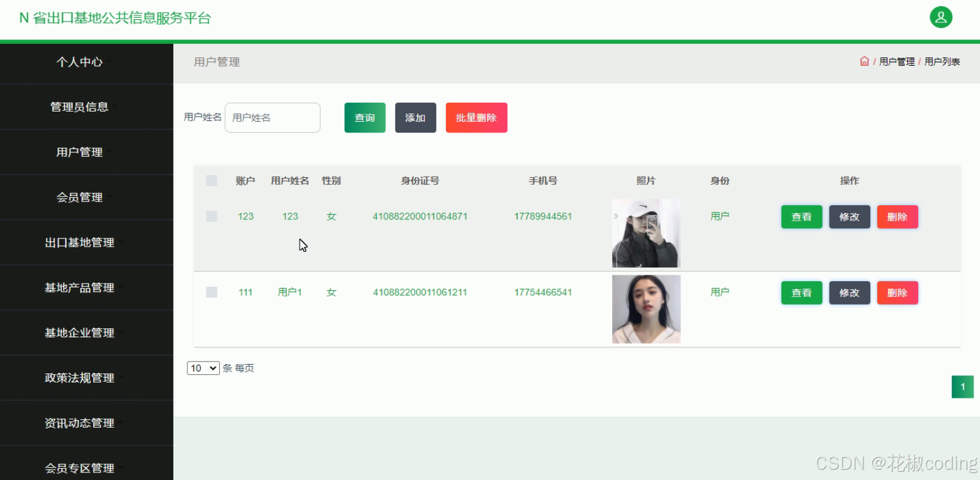Click 用户管理 breadcrumb link
The height and width of the screenshot is (480, 980).
coord(896,62)
